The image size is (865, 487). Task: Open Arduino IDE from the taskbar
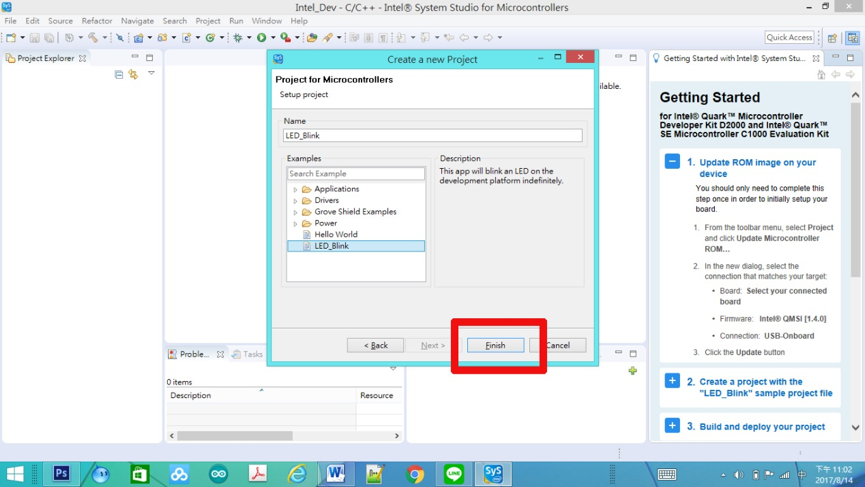click(218, 474)
